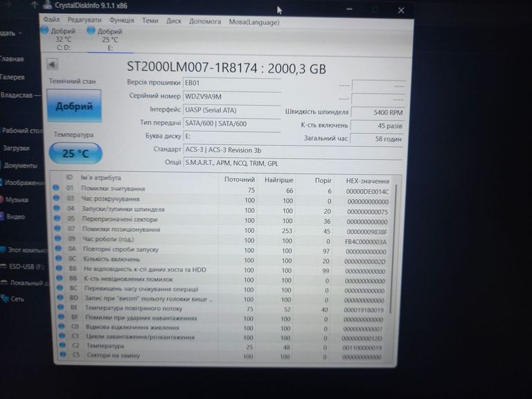Click the Цикли завантаження/розвантаження attribute name

click(x=140, y=337)
